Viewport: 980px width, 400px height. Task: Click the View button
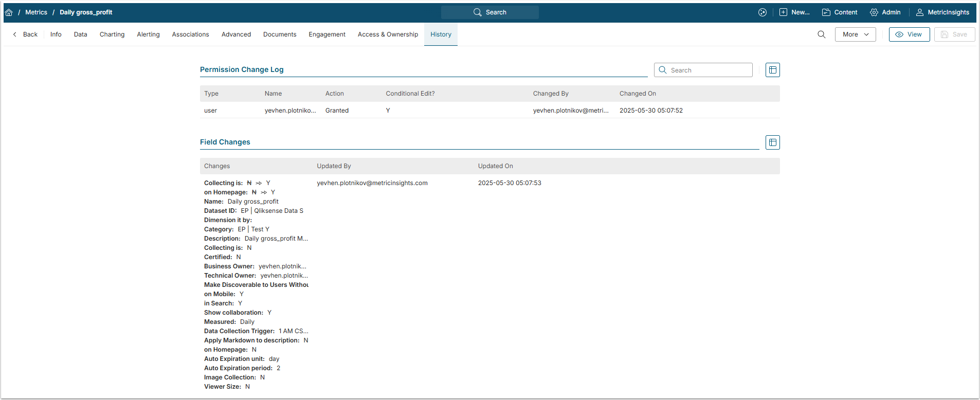909,34
